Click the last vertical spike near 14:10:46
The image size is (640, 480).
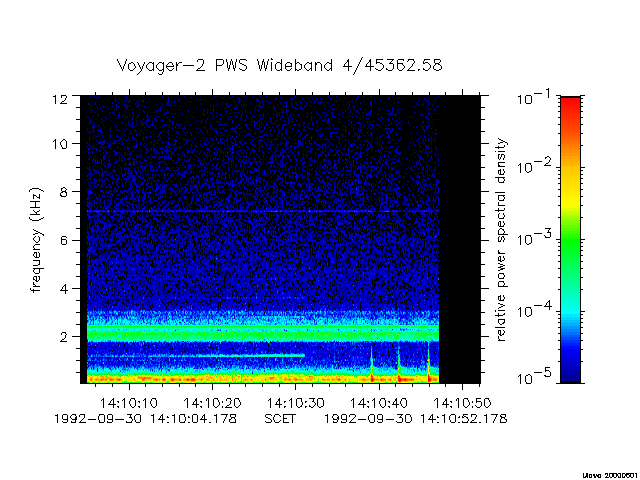(428, 362)
